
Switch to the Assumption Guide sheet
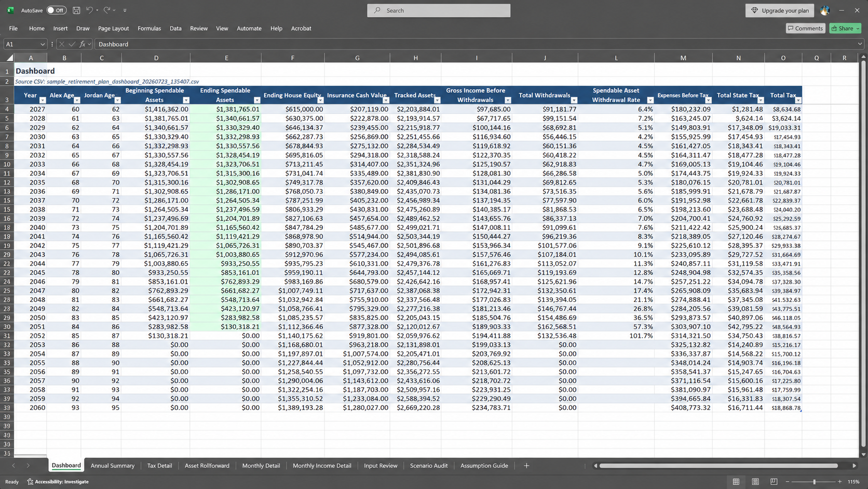(484, 466)
